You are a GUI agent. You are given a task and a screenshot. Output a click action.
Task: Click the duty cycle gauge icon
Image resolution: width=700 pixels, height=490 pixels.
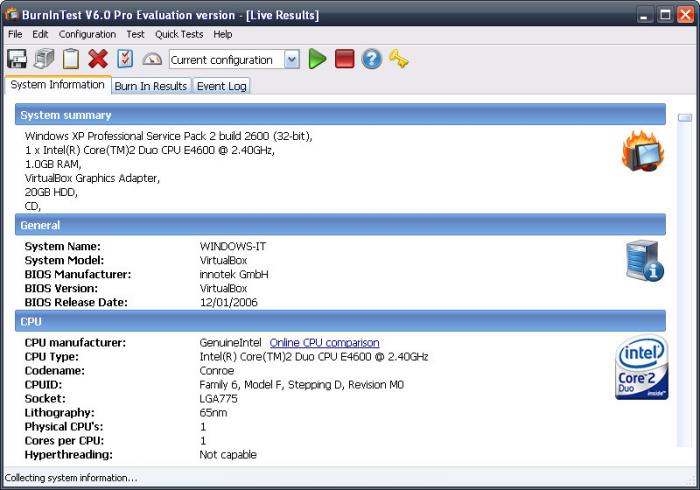coord(152,59)
